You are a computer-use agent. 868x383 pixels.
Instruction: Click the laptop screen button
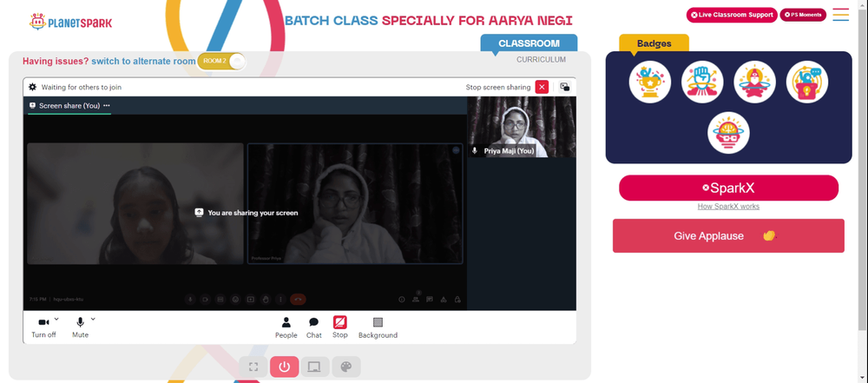[315, 366]
